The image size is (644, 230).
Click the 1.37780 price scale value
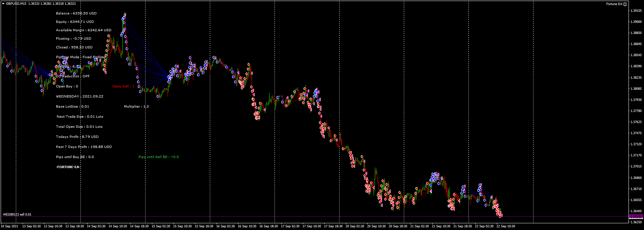636,111
